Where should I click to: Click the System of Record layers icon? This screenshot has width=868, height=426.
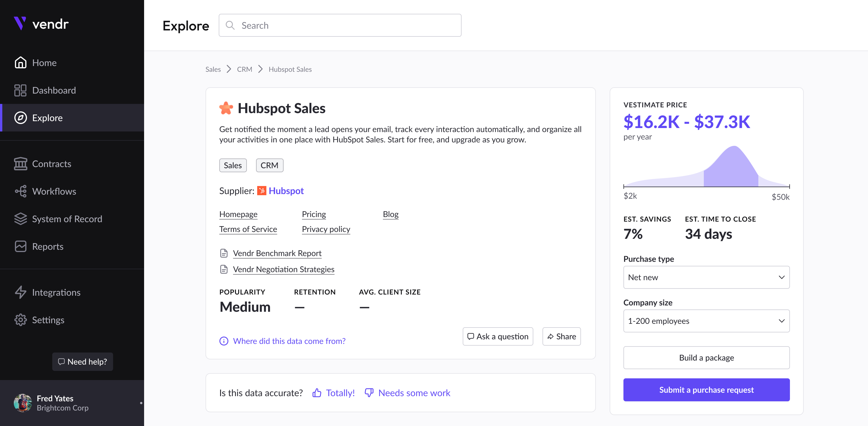[x=21, y=219]
